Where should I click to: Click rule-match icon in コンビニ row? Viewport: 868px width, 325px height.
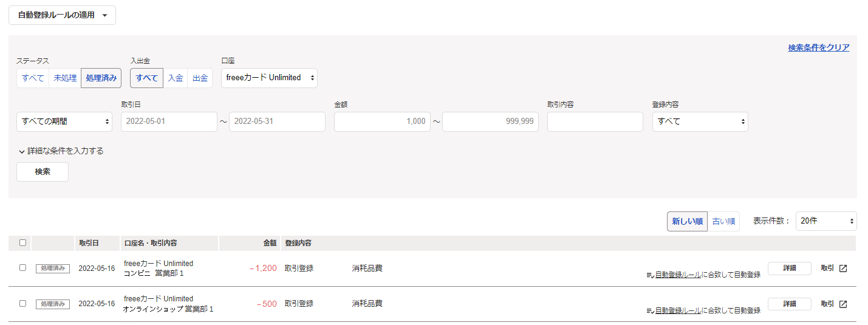click(650, 275)
